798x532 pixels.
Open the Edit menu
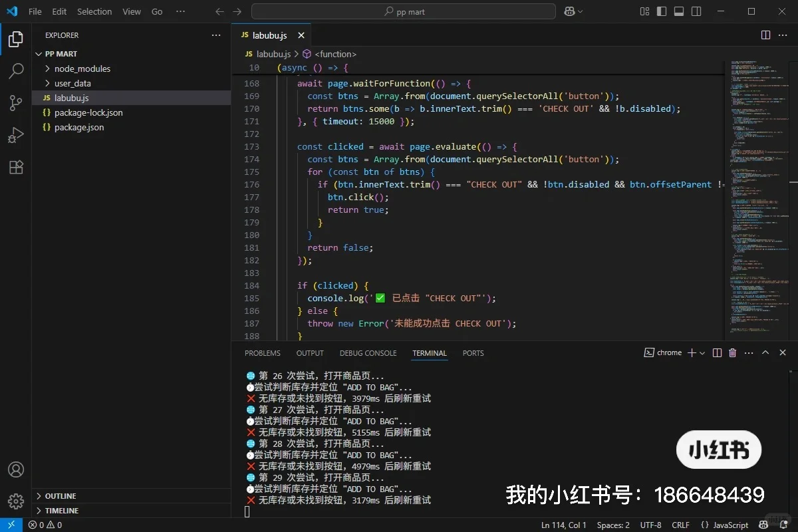point(59,11)
